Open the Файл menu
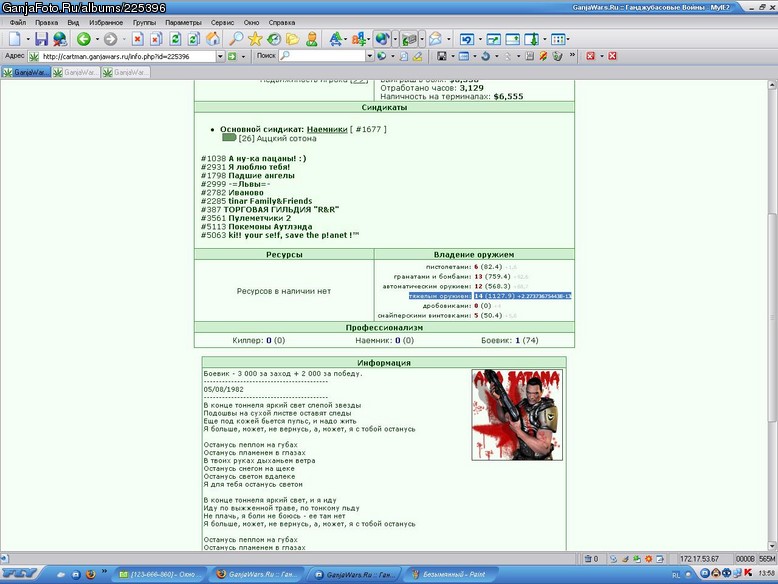This screenshot has height=584, width=778. [18, 22]
